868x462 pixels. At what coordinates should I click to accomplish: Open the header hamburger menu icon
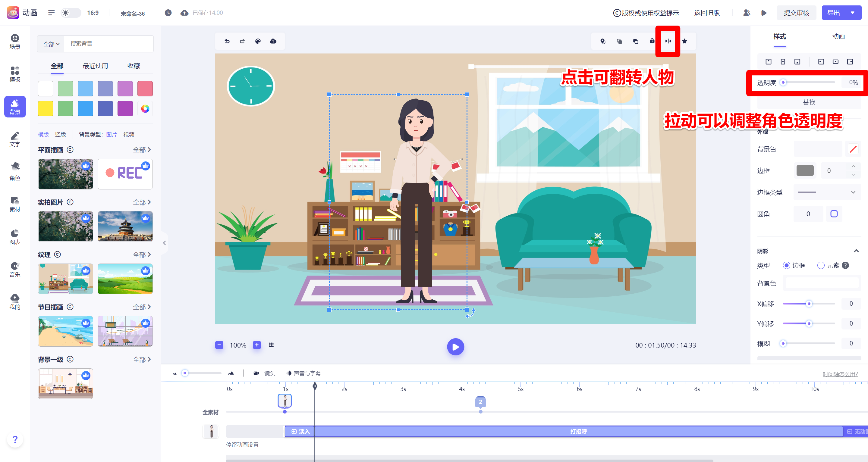point(51,13)
